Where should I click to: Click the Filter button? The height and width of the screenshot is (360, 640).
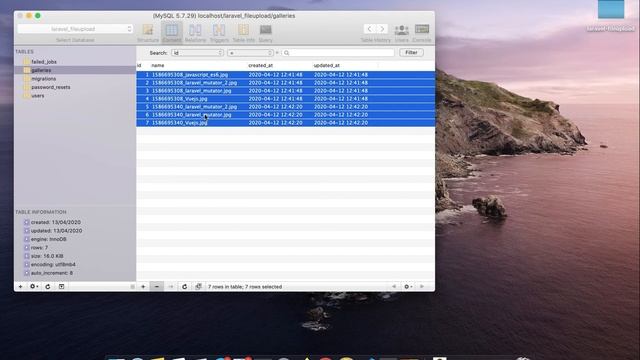point(411,53)
